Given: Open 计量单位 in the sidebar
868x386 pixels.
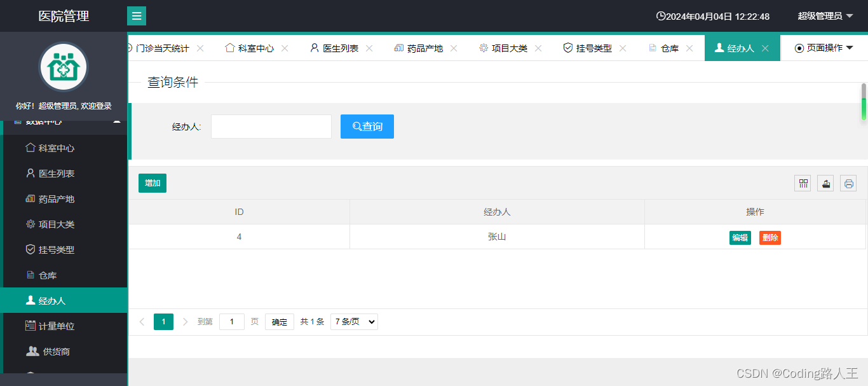Looking at the screenshot, I should (x=64, y=326).
